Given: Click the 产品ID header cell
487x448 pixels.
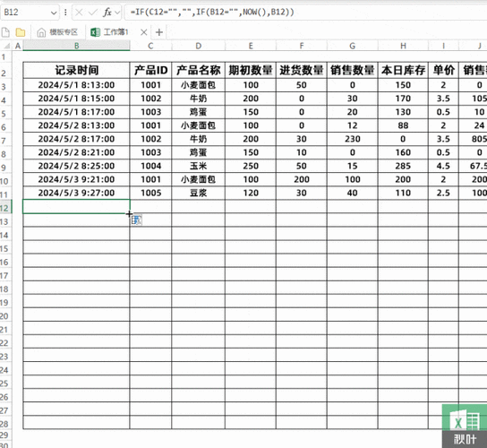Looking at the screenshot, I should [x=150, y=70].
